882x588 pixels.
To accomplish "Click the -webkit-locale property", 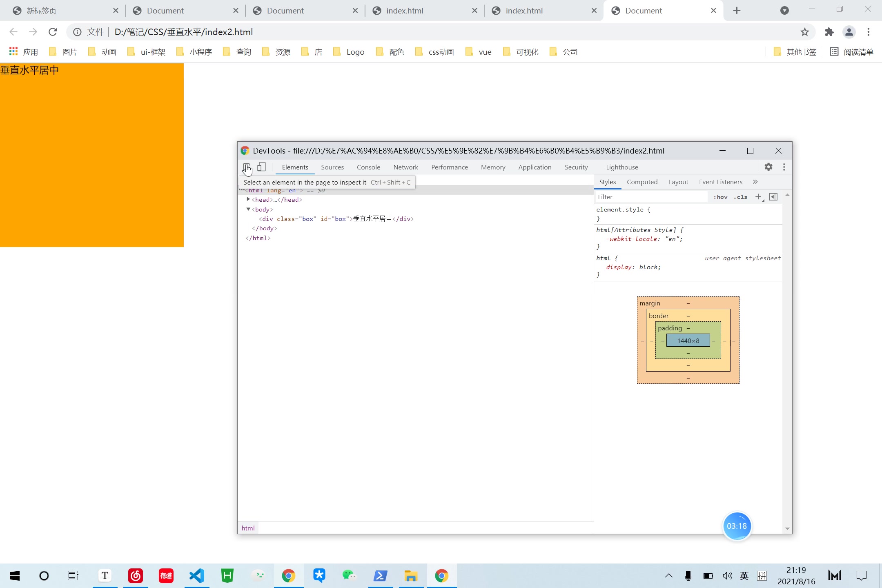I will [x=633, y=239].
